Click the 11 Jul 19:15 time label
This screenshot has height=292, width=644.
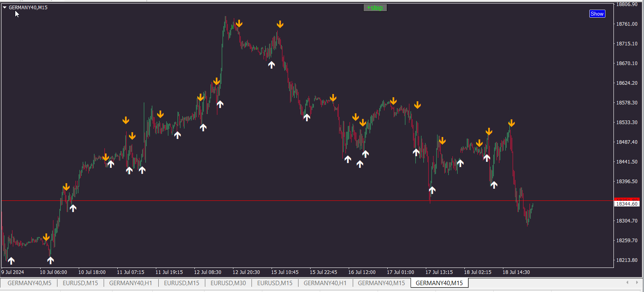click(x=169, y=272)
